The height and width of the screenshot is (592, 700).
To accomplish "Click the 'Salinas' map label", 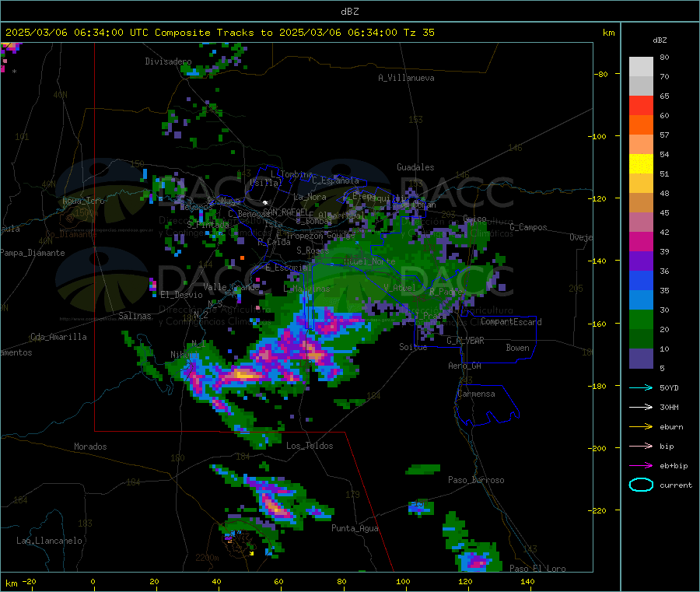I will click(135, 316).
